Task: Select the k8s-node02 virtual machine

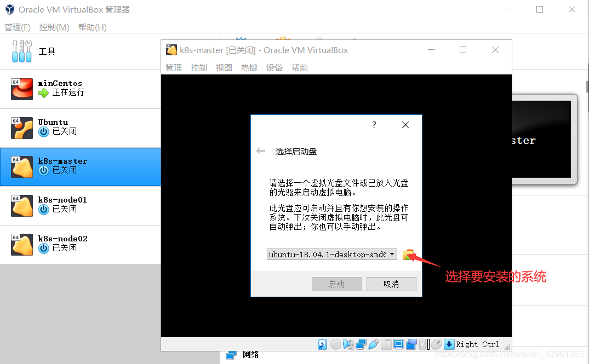Action: pos(81,245)
